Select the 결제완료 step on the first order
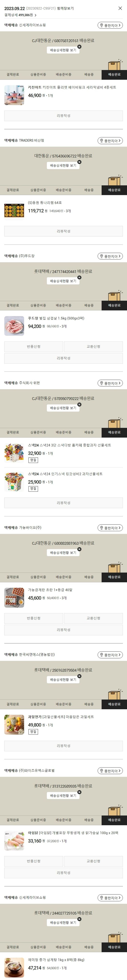 13,75
